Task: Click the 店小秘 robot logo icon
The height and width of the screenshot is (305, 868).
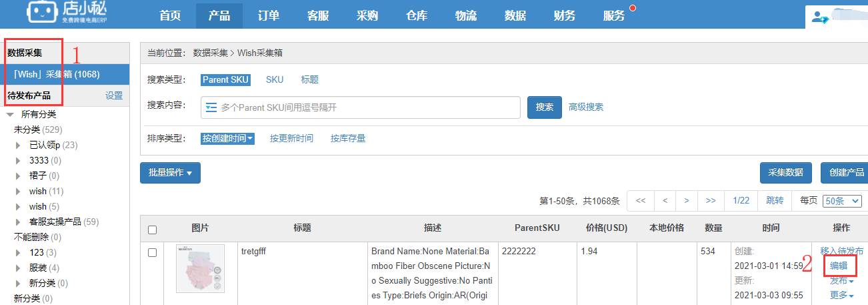Action: tap(41, 13)
